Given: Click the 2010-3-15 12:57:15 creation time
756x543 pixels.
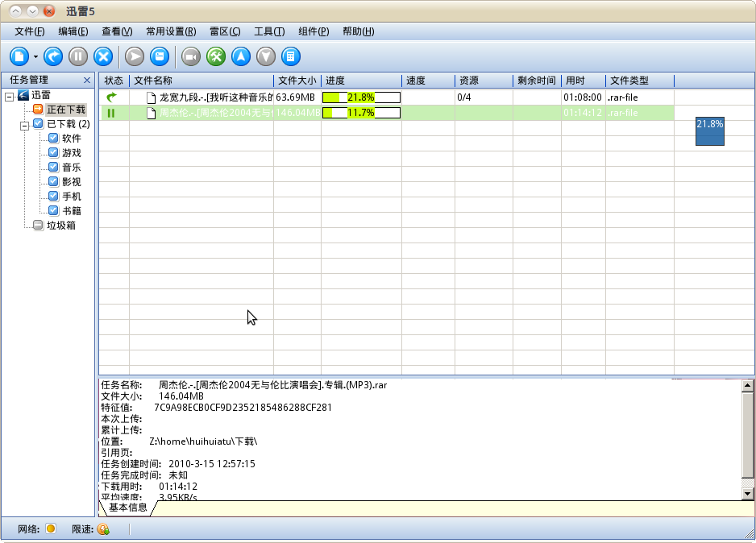Looking at the screenshot, I should [x=212, y=464].
